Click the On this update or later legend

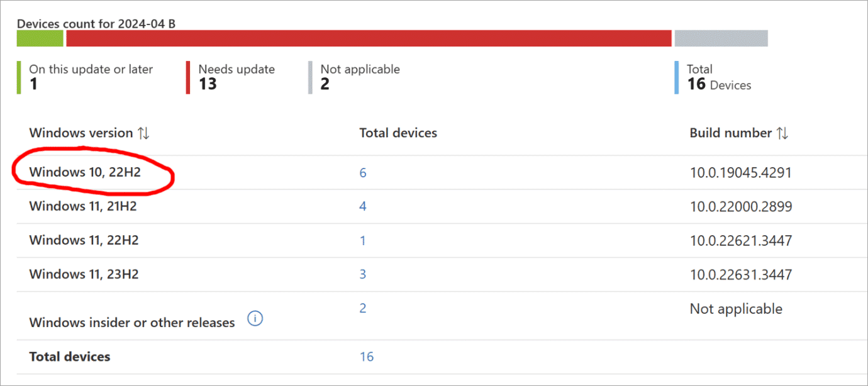point(91,69)
